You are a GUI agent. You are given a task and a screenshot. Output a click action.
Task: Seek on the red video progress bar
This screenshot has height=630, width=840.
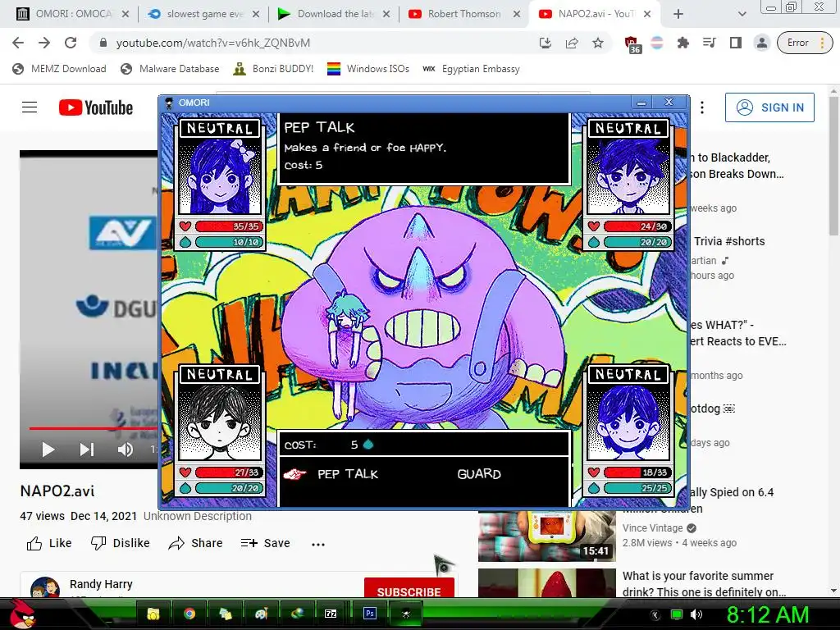point(94,428)
